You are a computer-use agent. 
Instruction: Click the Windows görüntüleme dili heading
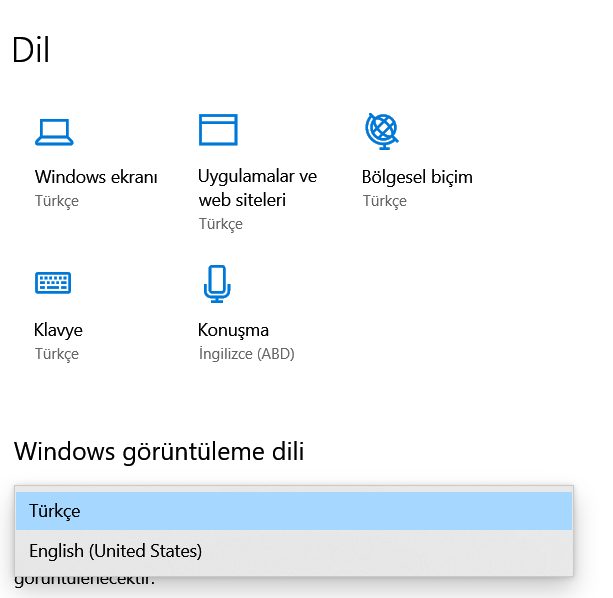[159, 452]
